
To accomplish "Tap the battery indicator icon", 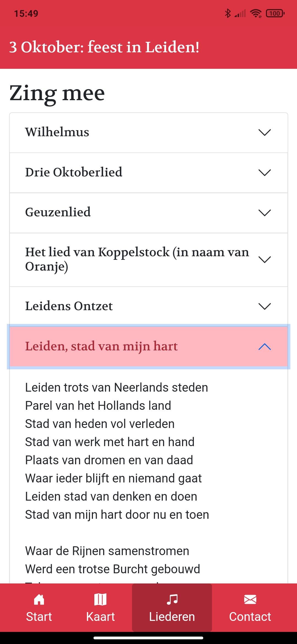I will pos(275,13).
